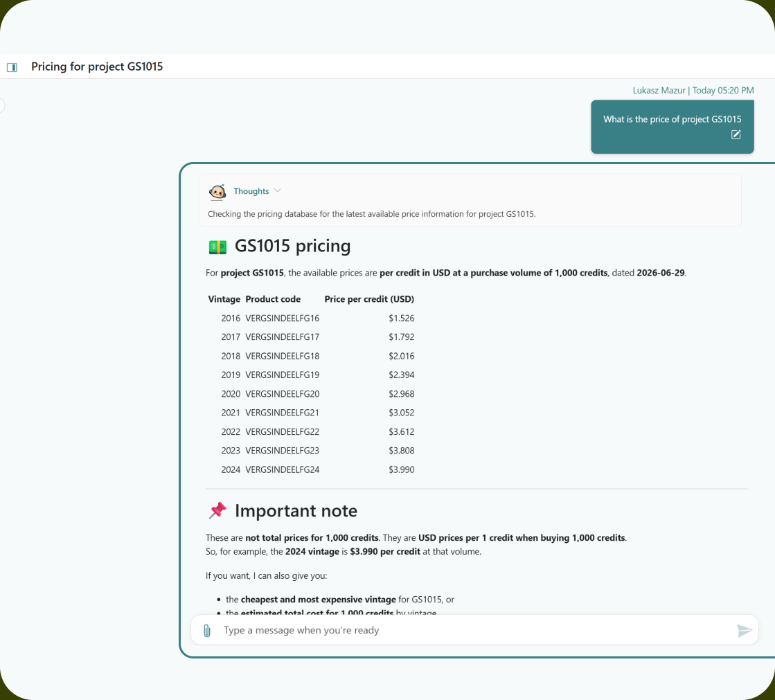Click product code VERGSINDEELFG23

(x=282, y=451)
